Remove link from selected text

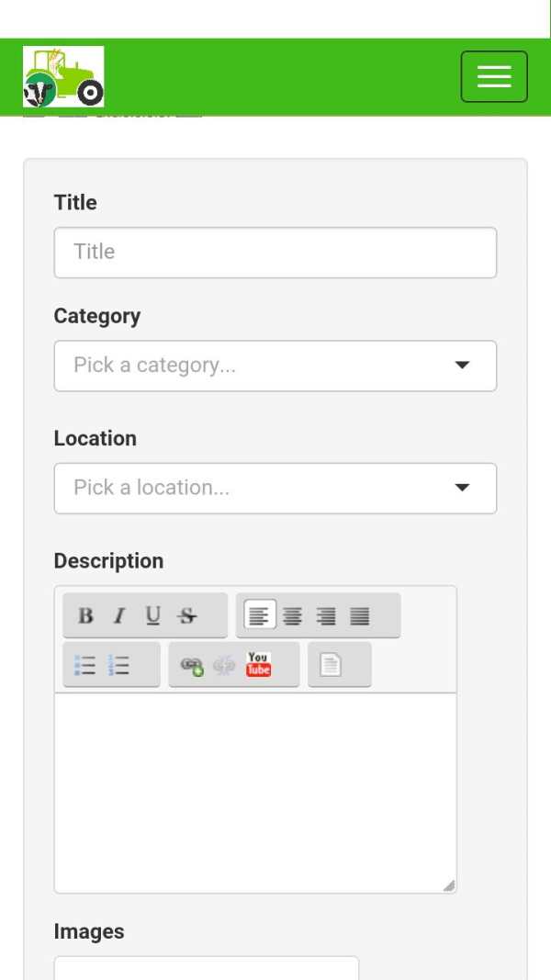tap(225, 666)
